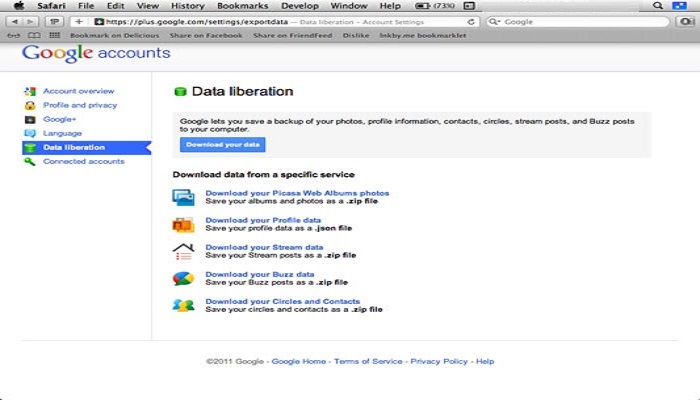Open Privacy Policy footer link
Screen dimensions: 700x400
pyautogui.click(x=439, y=362)
